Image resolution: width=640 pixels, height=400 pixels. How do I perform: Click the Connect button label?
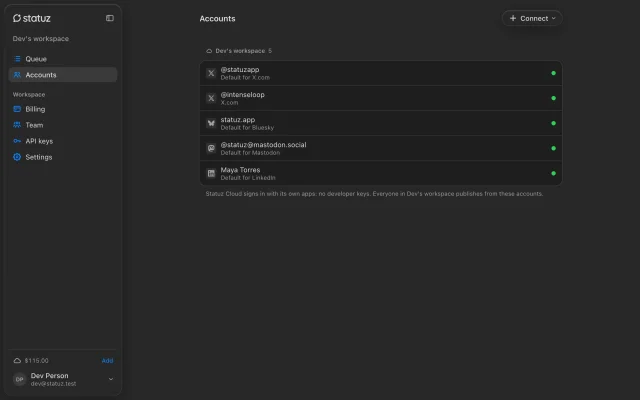[x=534, y=18]
